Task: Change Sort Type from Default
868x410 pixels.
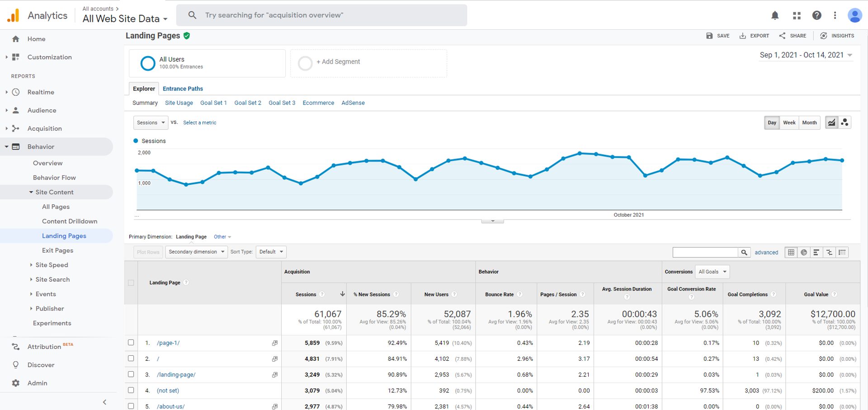Action: point(270,252)
